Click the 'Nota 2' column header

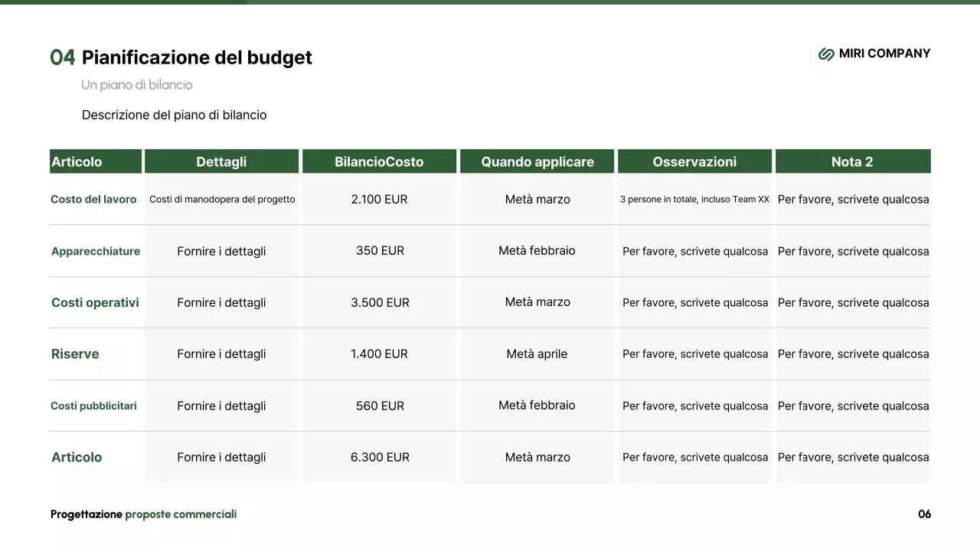tap(852, 161)
